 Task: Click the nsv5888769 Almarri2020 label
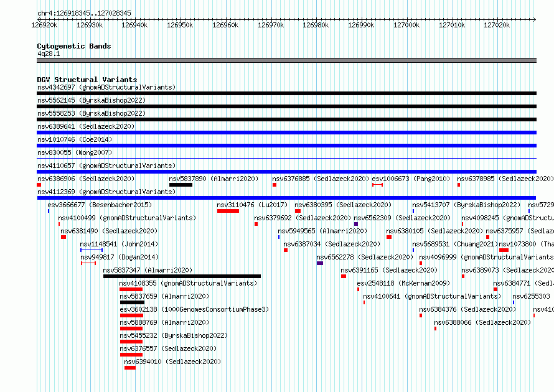(164, 322)
